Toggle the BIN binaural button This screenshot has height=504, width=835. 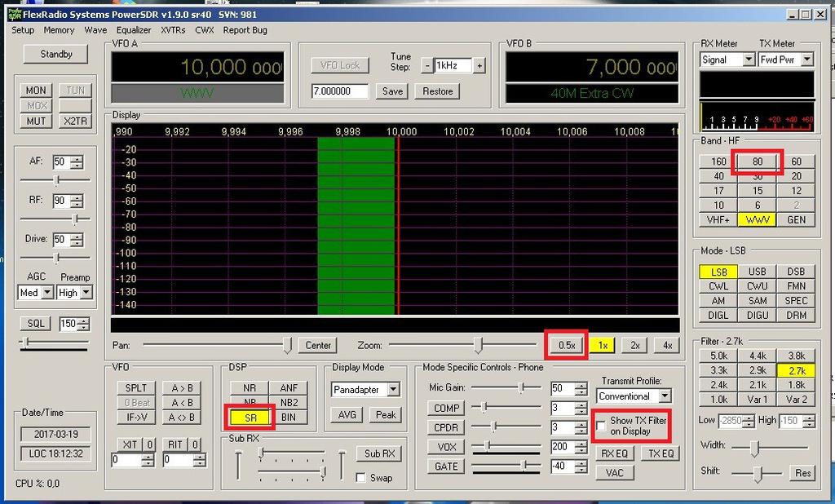point(289,418)
